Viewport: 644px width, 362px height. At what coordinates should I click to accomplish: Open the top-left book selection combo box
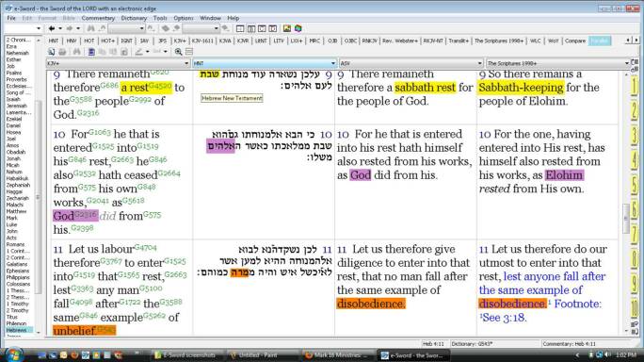(x=23, y=28)
